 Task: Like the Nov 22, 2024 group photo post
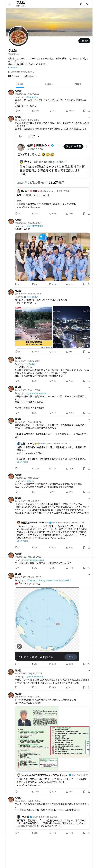click(50, 284)
